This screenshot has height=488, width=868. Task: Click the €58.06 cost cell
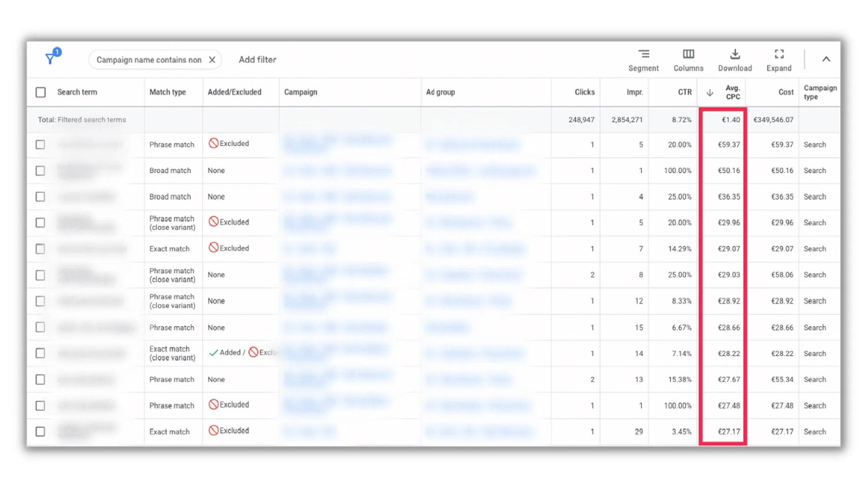click(782, 275)
